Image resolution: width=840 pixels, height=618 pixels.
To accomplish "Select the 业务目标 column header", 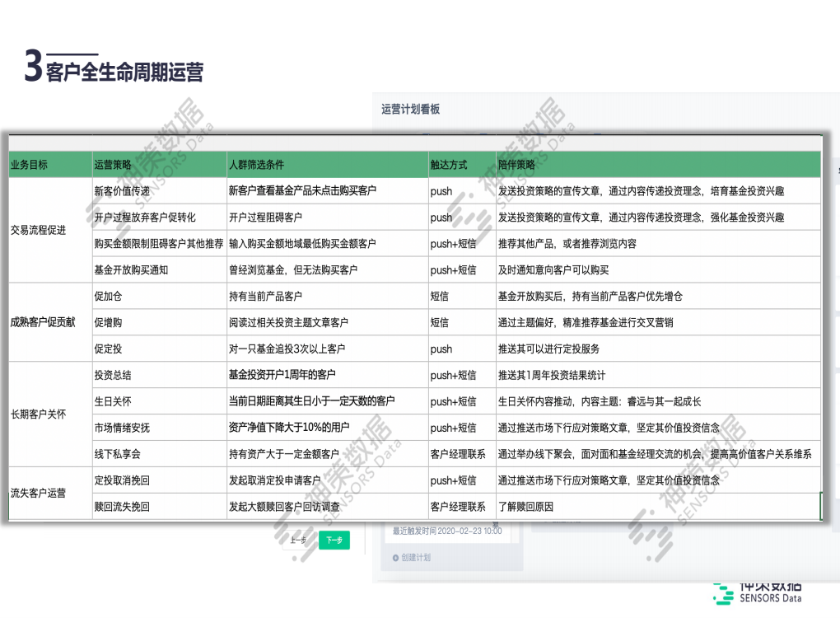I will (29, 165).
